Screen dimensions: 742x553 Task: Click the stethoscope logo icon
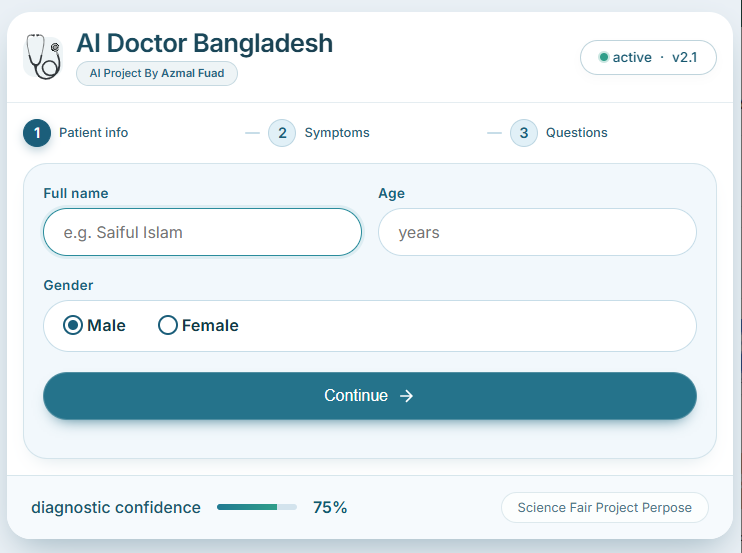click(x=43, y=55)
